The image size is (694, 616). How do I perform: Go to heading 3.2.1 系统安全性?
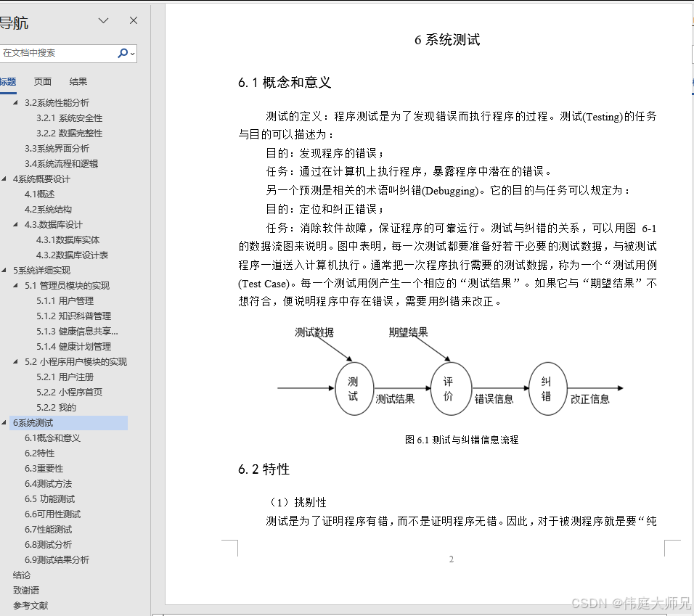click(x=69, y=118)
